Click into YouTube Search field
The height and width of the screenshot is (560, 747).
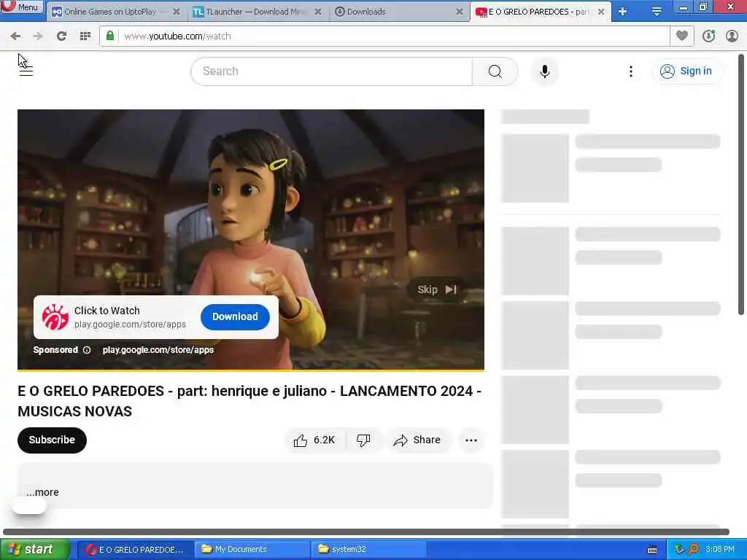(x=332, y=71)
